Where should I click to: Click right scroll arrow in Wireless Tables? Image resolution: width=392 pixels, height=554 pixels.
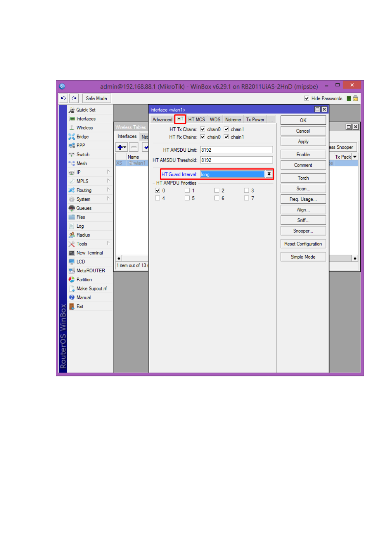pyautogui.click(x=355, y=258)
